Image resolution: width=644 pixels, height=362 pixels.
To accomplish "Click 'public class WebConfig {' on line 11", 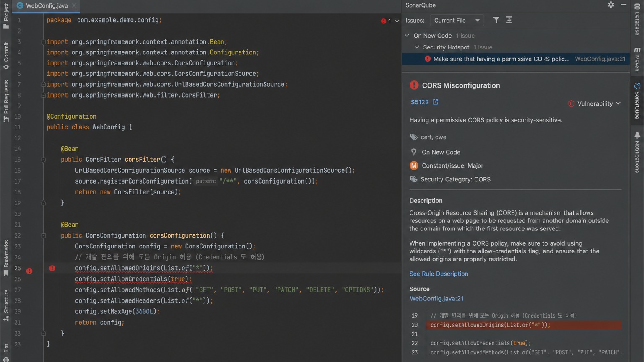I will (89, 127).
